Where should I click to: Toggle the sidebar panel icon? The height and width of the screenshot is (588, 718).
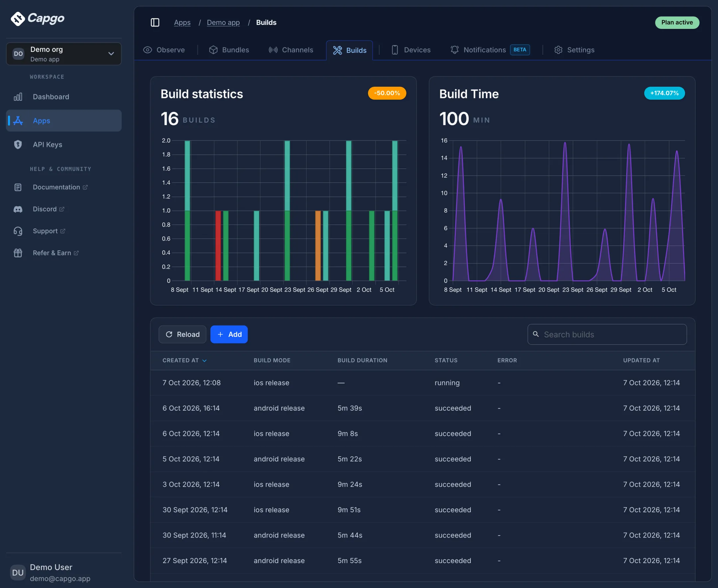pos(155,22)
